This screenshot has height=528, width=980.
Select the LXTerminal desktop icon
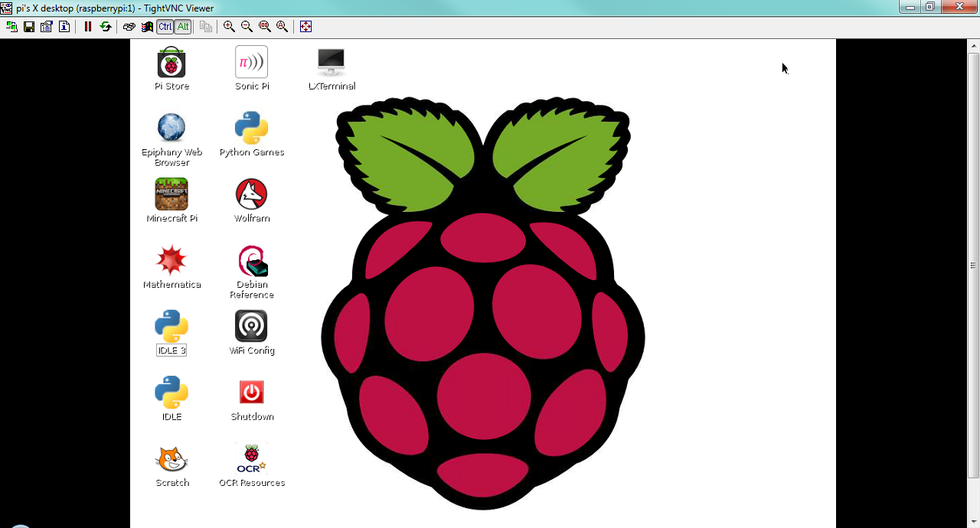[332, 69]
